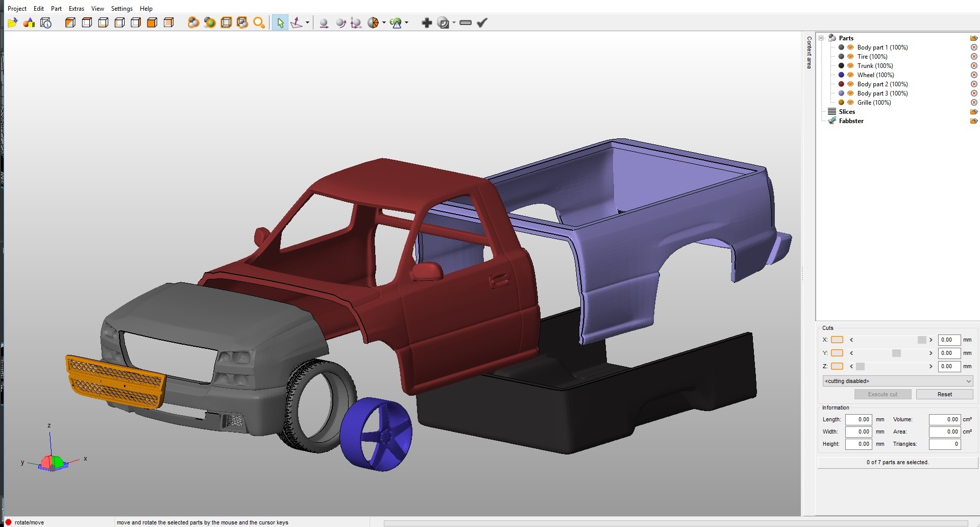Toggle visibility of Body part 3
The height and width of the screenshot is (527, 980).
tap(850, 93)
